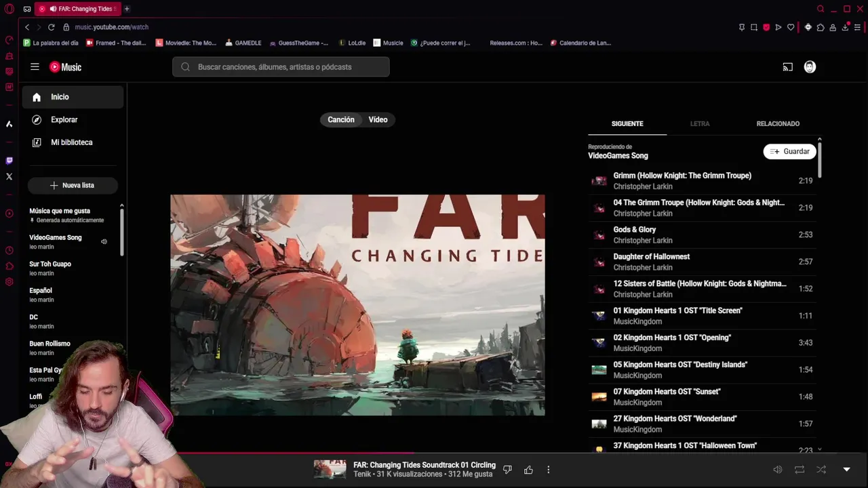
Task: Search in tabs via magnifier icon
Action: click(821, 9)
